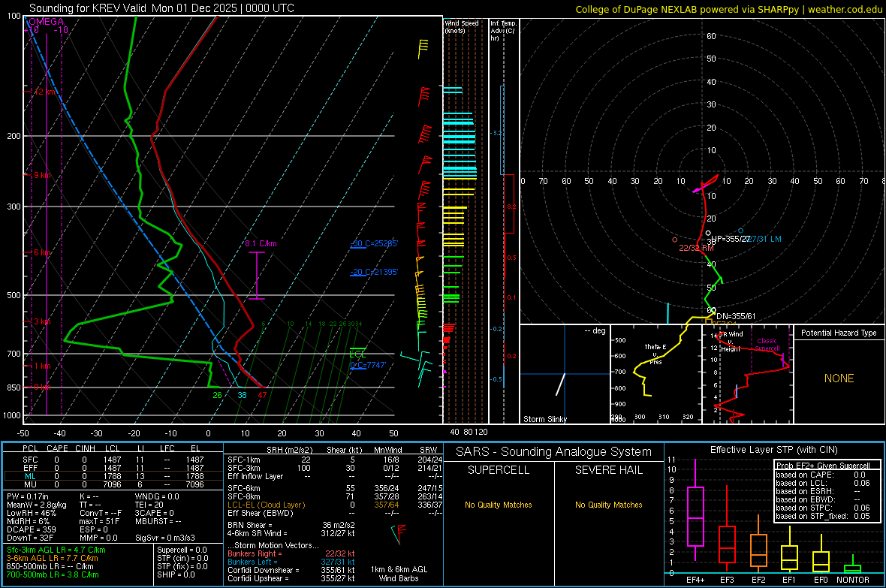Click the SEVERE HAIL column heading in SARS

click(x=608, y=470)
